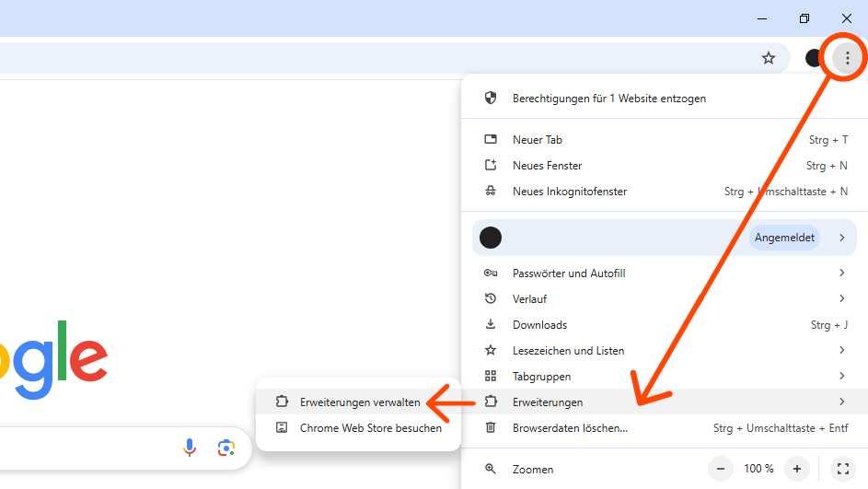
Task: Select Erweiterungen verwalten
Action: click(x=358, y=402)
